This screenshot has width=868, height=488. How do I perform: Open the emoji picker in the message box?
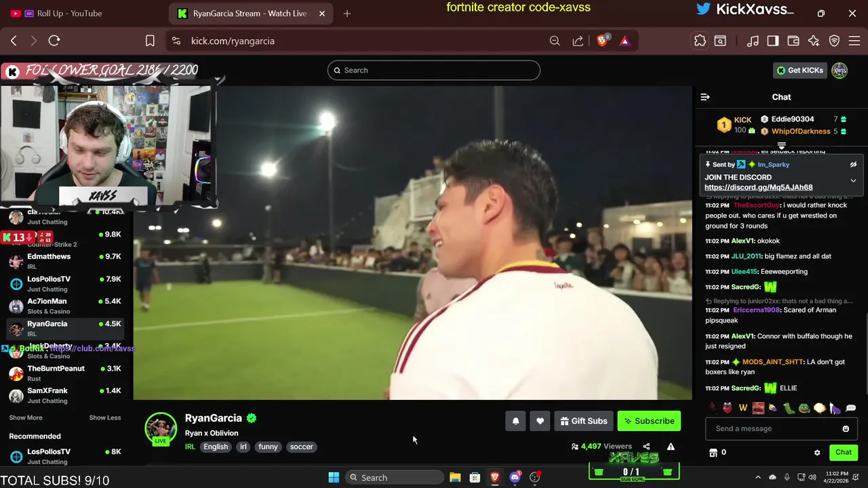(x=846, y=428)
